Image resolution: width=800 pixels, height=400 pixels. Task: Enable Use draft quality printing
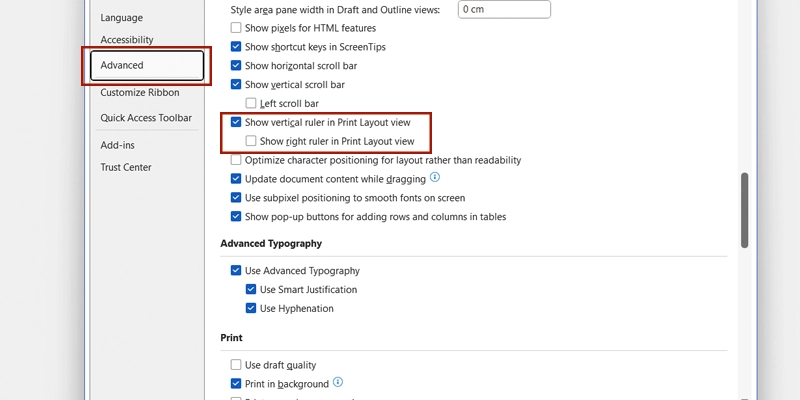[x=236, y=365]
